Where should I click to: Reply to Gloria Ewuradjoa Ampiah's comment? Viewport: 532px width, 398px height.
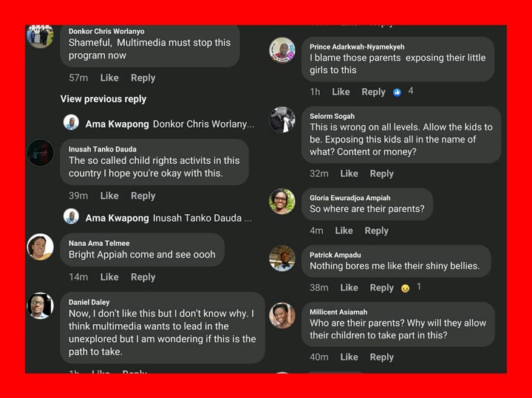(x=377, y=230)
